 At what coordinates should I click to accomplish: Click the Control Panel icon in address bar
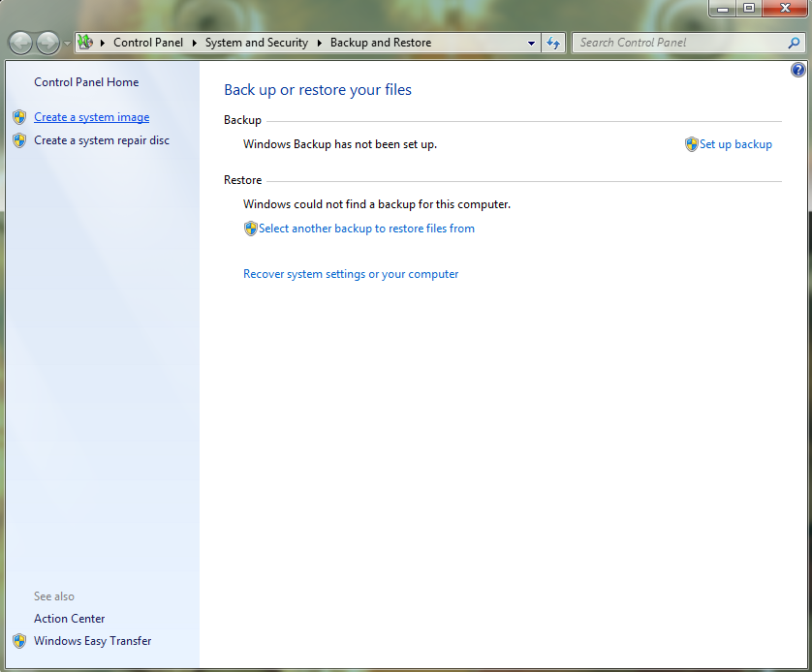coord(85,43)
